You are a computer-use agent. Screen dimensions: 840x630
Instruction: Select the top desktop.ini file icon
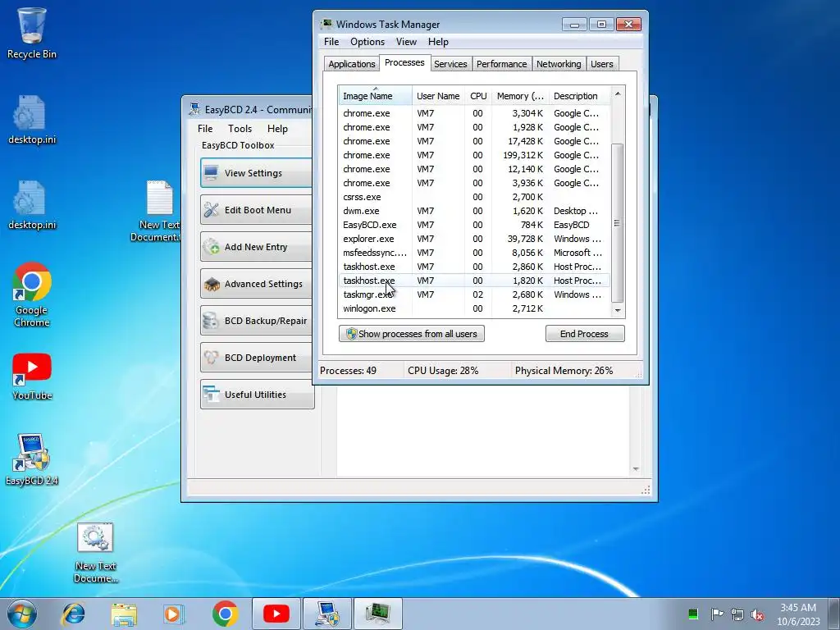click(32, 120)
